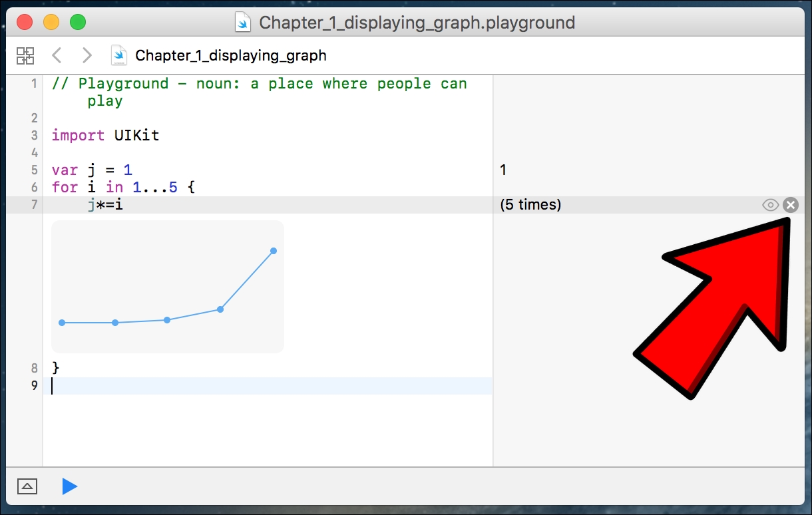Go back with the left chevron

[x=57, y=55]
